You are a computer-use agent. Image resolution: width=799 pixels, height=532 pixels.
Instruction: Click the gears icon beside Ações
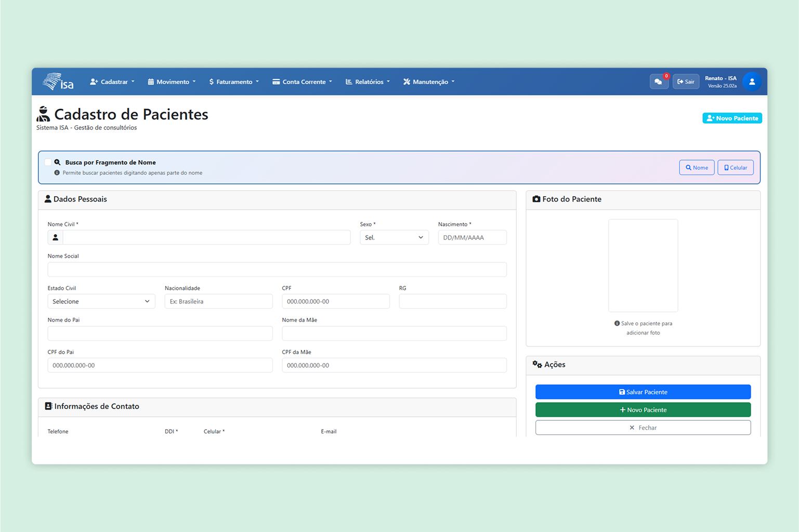coord(537,365)
